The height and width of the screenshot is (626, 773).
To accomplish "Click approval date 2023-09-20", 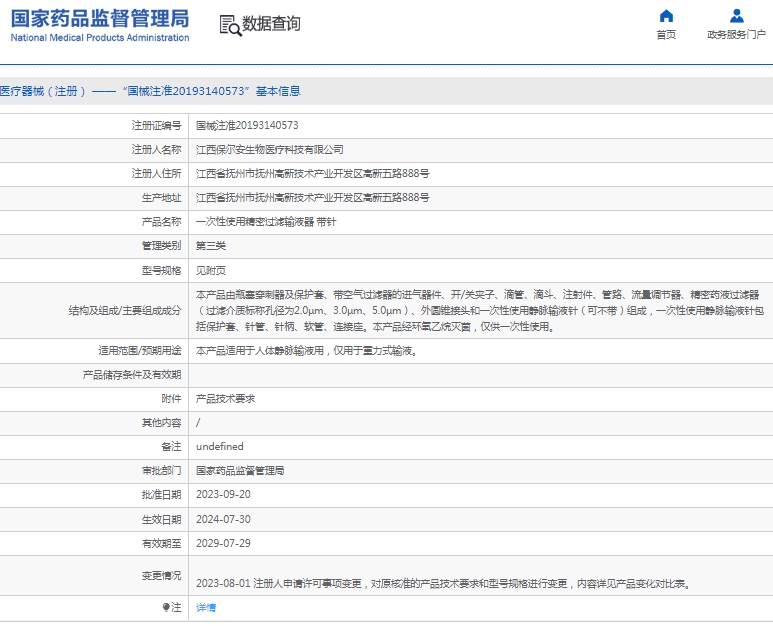I will 223,494.
